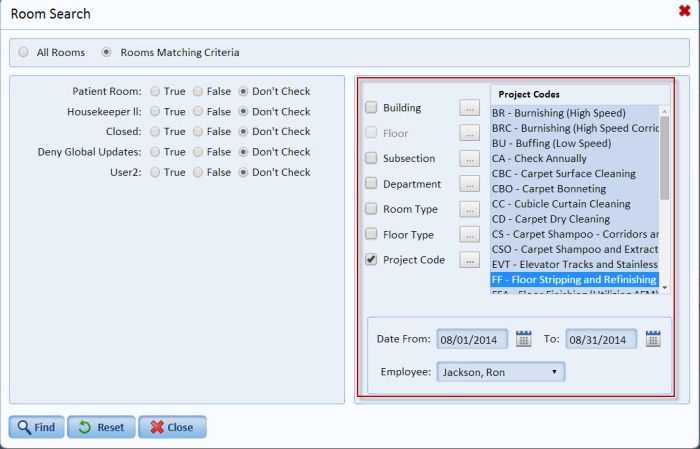Set User2 to Don't Check

(243, 172)
